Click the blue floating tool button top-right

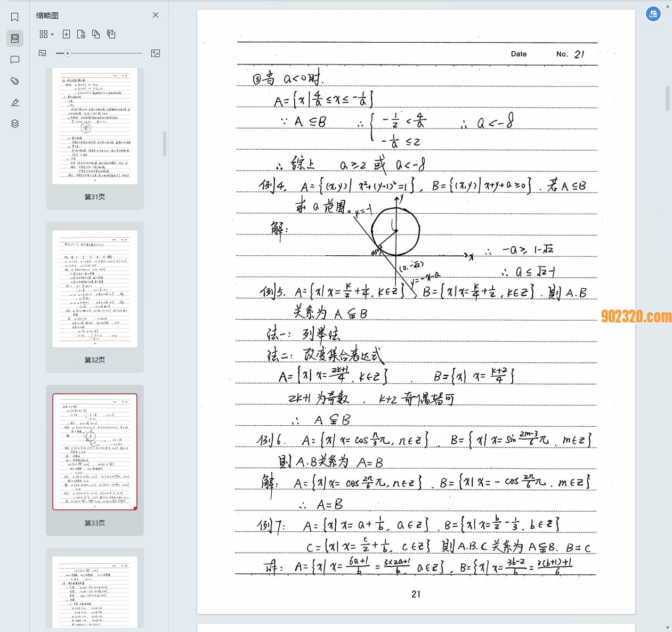(653, 14)
